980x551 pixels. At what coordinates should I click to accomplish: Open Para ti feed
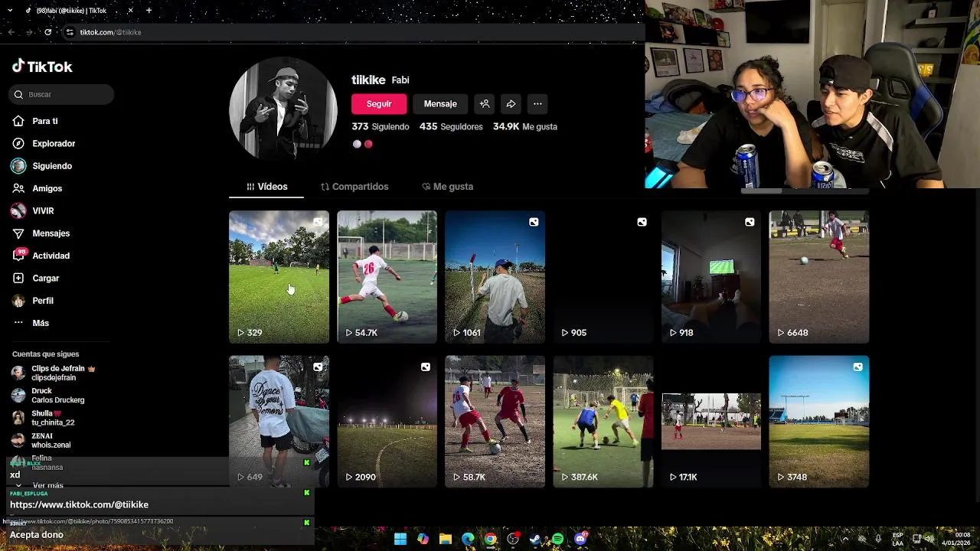point(44,121)
